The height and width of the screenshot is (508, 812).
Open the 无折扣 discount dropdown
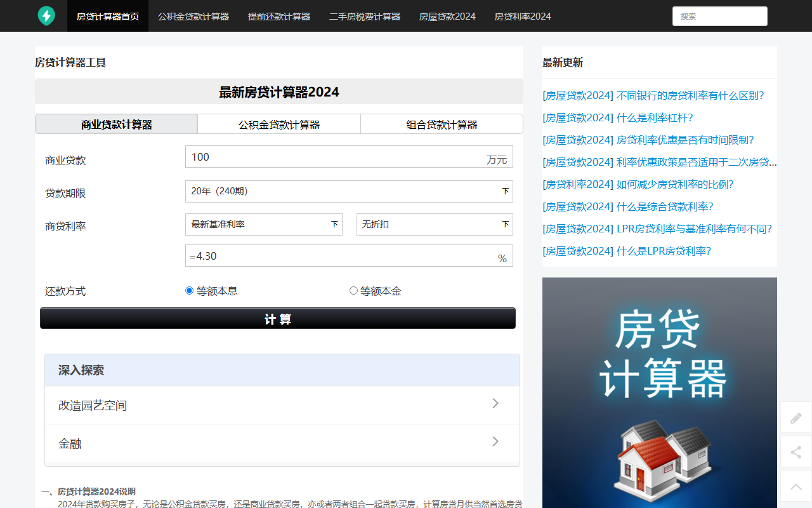point(435,224)
